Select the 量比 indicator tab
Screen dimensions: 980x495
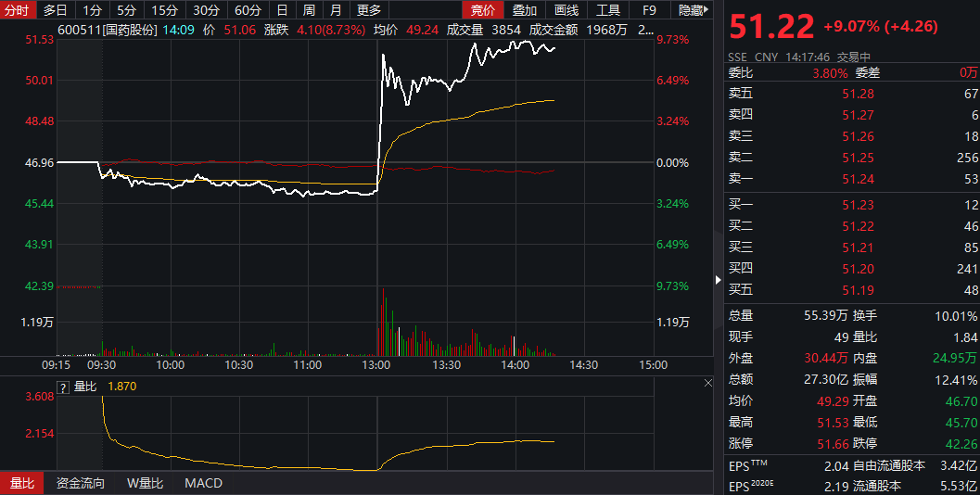(x=22, y=483)
